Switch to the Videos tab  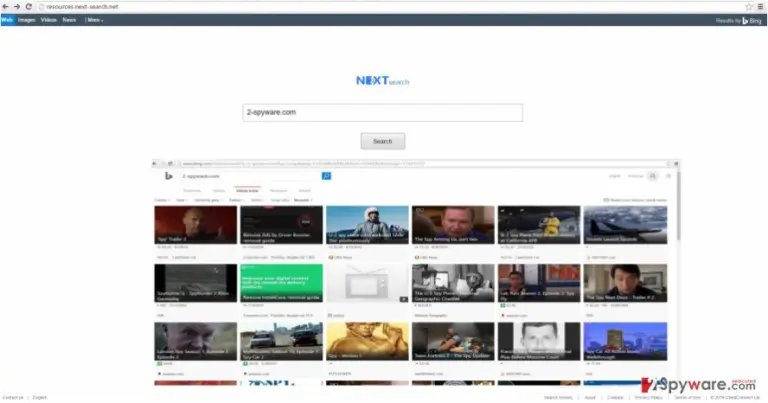48,20
